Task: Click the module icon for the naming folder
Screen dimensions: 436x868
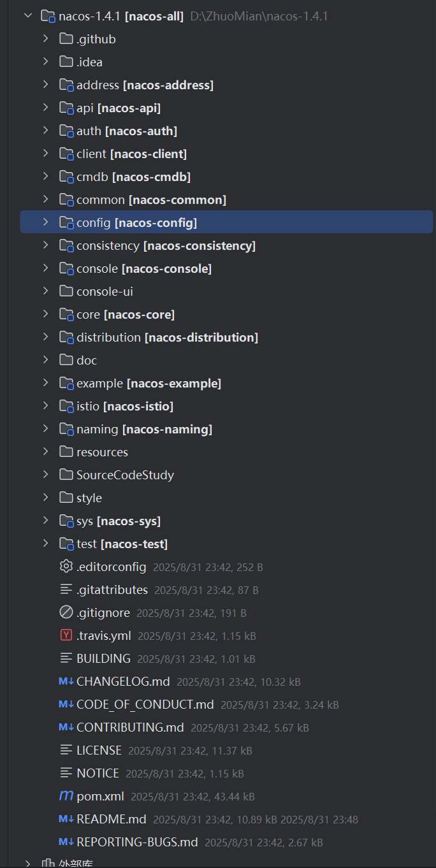Action: 66,429
